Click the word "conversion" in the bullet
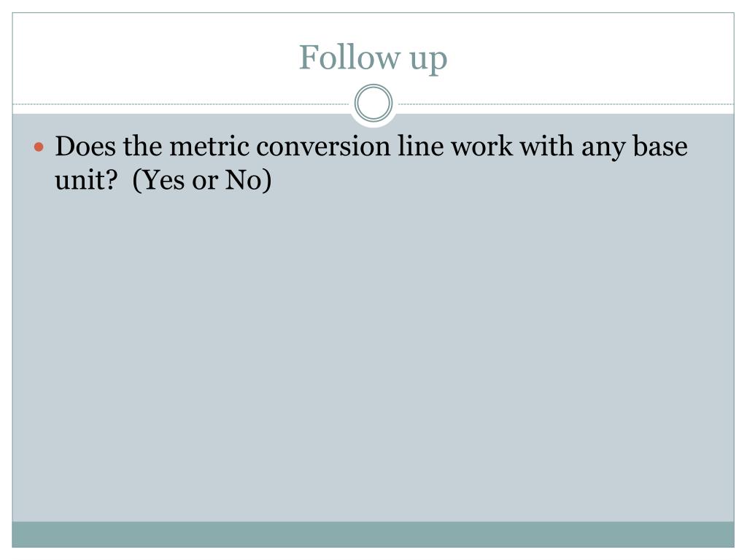The width and height of the screenshot is (747, 560). coord(323,146)
